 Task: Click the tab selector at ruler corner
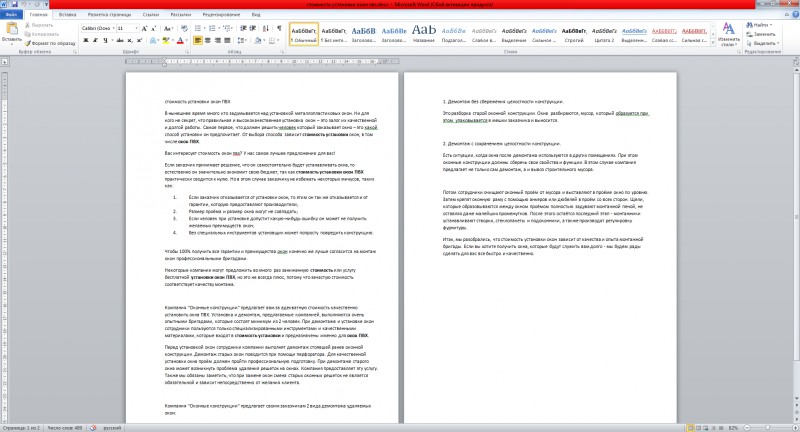5,61
